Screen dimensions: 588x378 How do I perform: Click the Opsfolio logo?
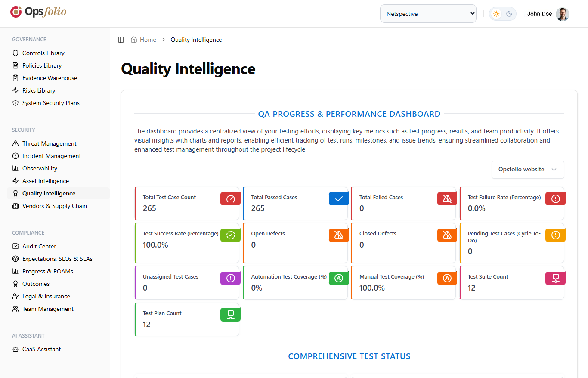[38, 12]
